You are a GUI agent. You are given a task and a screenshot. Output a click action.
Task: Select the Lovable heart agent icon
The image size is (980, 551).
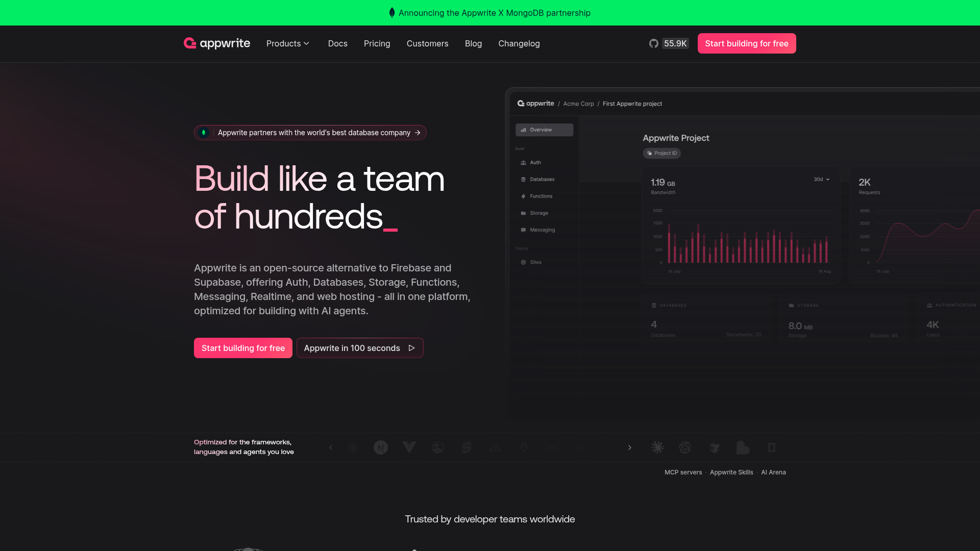click(743, 447)
